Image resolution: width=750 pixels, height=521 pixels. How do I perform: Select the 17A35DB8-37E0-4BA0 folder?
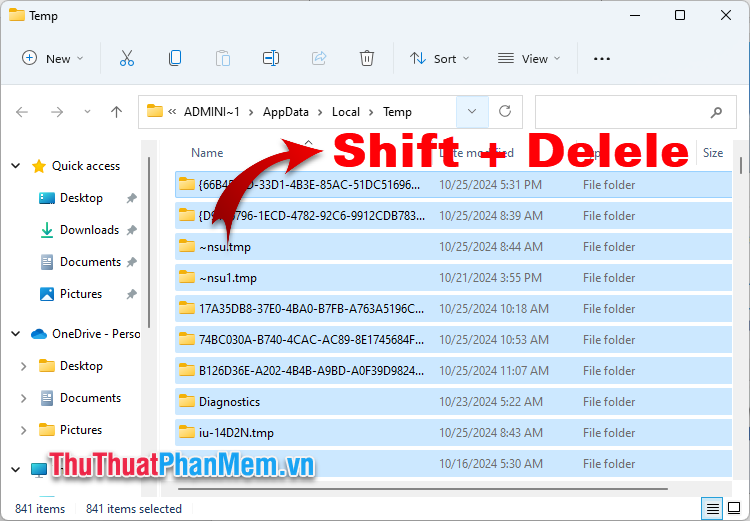453,309
